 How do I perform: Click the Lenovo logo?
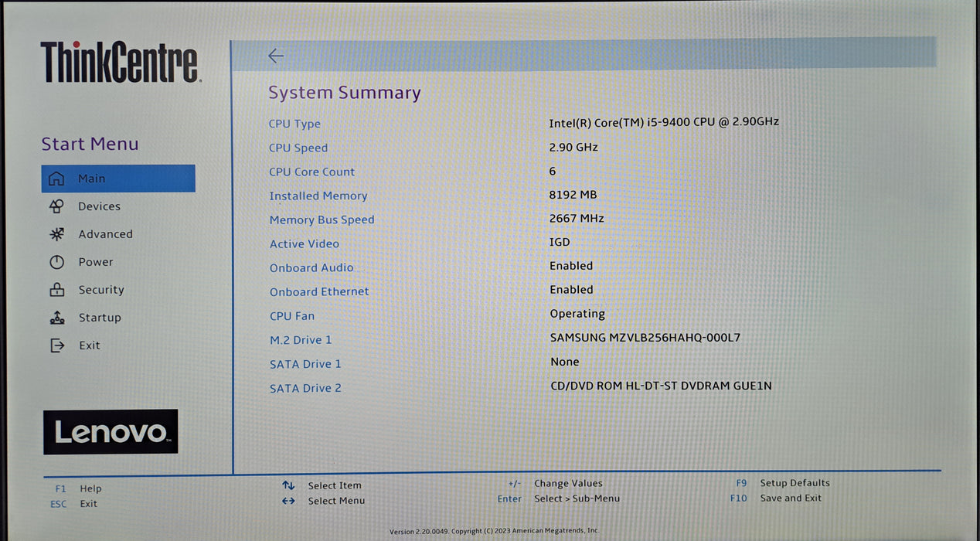point(111,432)
